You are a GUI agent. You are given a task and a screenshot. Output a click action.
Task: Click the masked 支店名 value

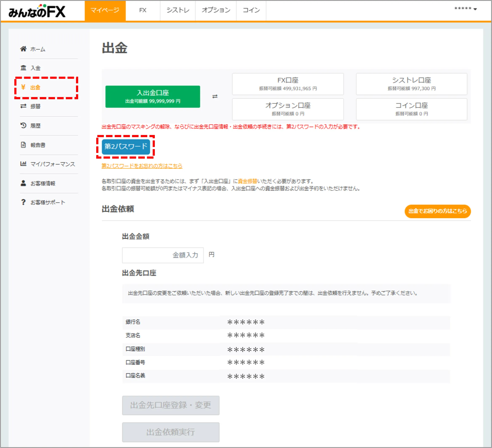246,336
